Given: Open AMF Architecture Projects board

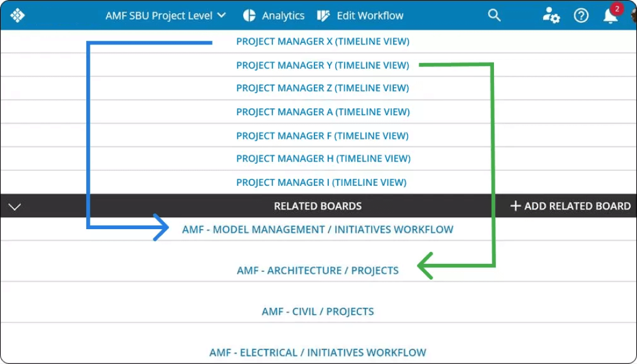Looking at the screenshot, I should pyautogui.click(x=317, y=270).
